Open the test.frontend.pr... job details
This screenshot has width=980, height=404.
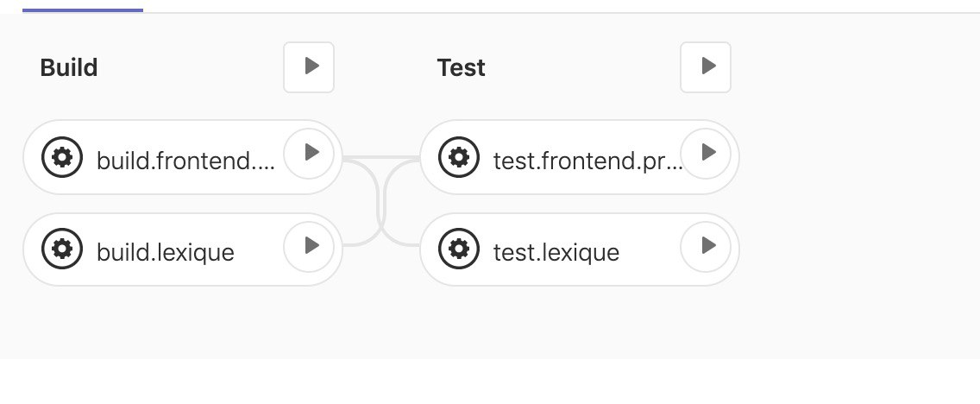587,161
